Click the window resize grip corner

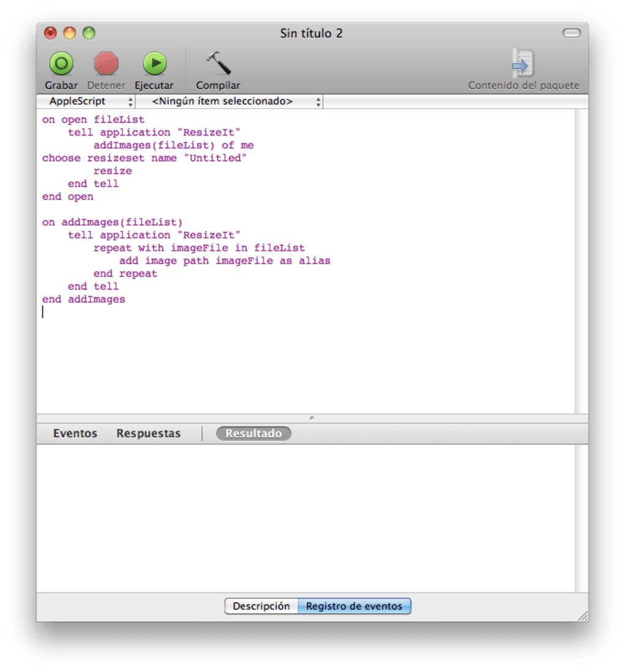[583, 616]
